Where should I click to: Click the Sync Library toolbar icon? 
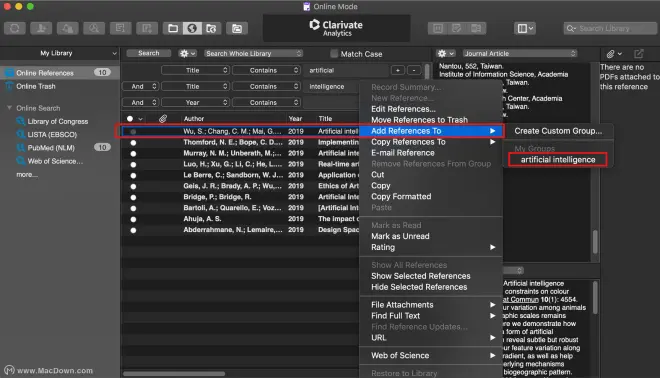coord(15,28)
